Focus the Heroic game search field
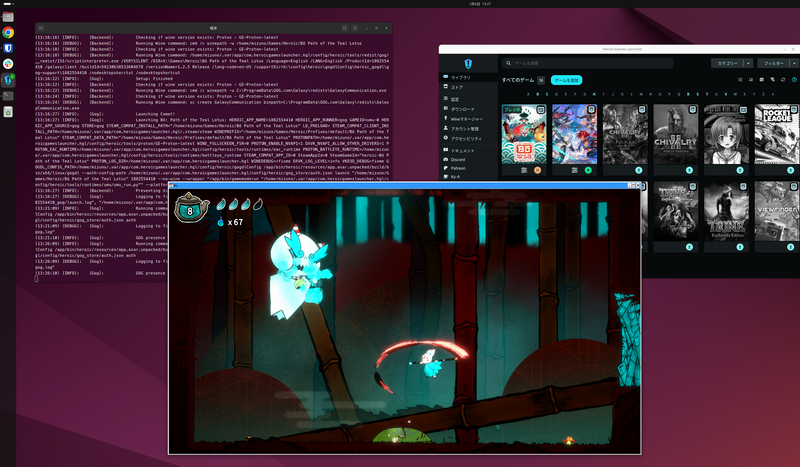The height and width of the screenshot is (467, 800). [x=587, y=63]
